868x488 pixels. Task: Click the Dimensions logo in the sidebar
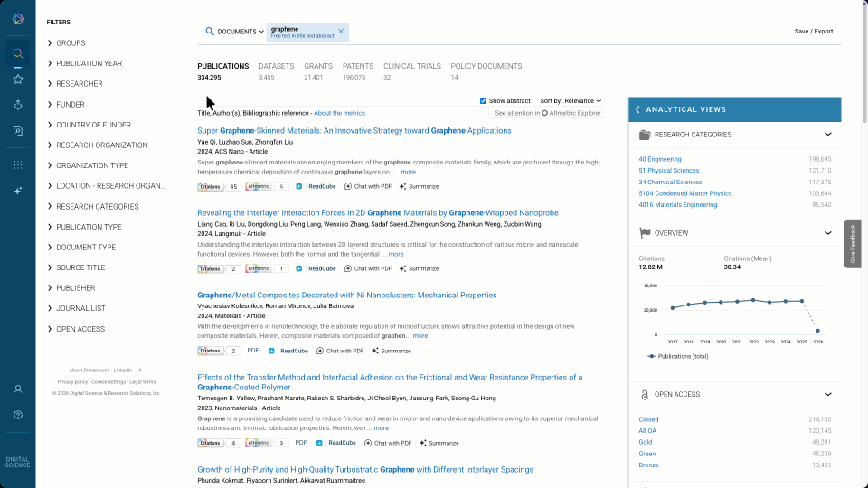click(x=18, y=20)
